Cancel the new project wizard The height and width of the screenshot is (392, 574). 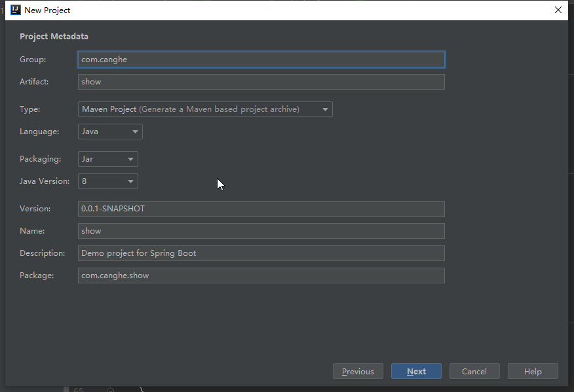tap(474, 371)
